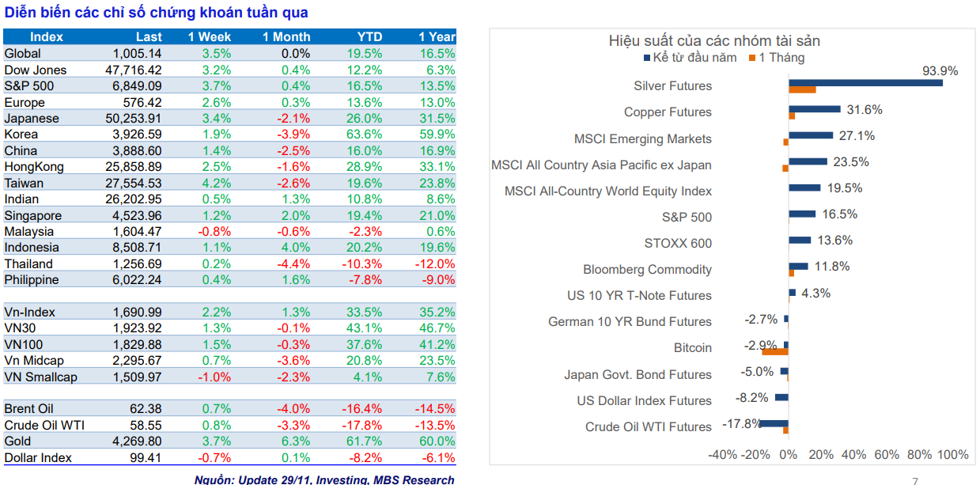Click the blue Silver Futures bar
Image resolution: width=980 pixels, height=485 pixels.
tap(865, 82)
